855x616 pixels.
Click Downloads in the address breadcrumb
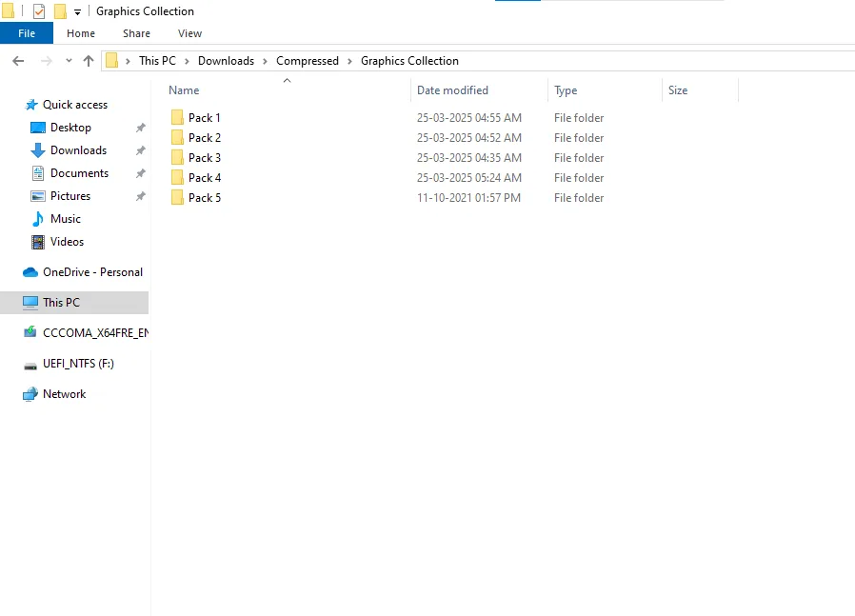point(226,61)
